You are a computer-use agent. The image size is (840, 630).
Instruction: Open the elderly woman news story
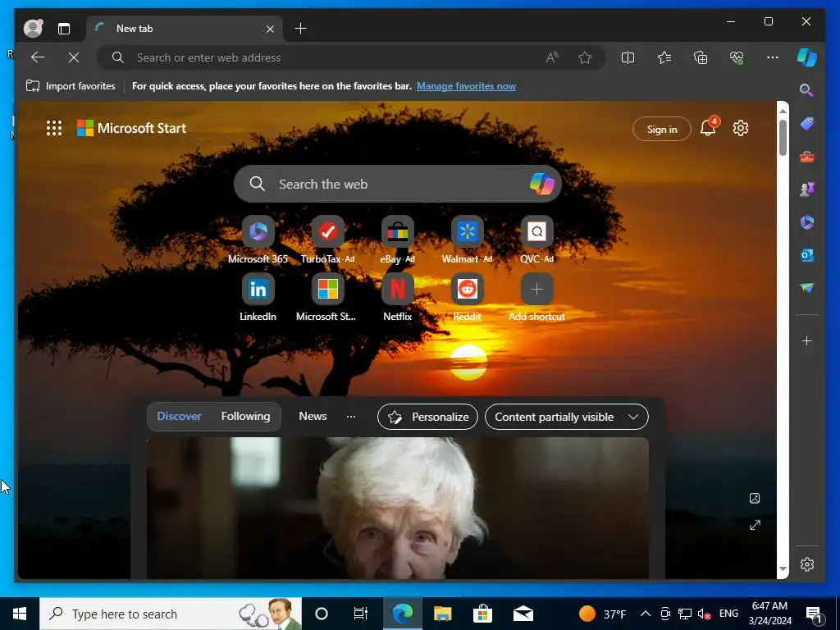tap(398, 508)
